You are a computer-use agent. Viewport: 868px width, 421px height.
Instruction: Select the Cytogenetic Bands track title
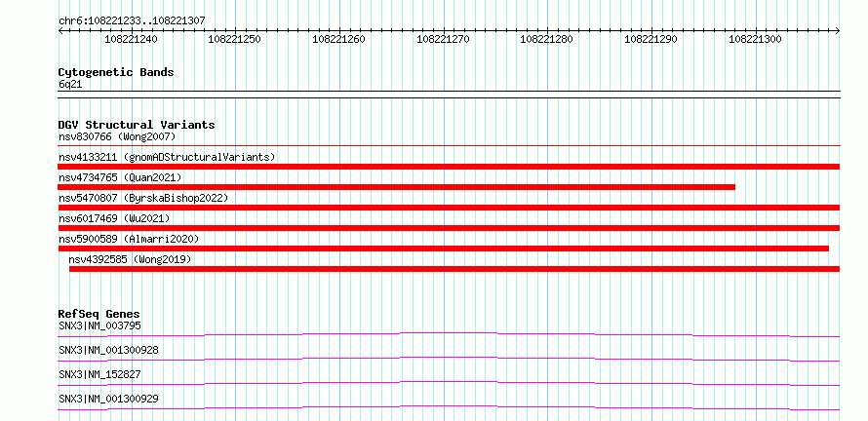pos(116,72)
